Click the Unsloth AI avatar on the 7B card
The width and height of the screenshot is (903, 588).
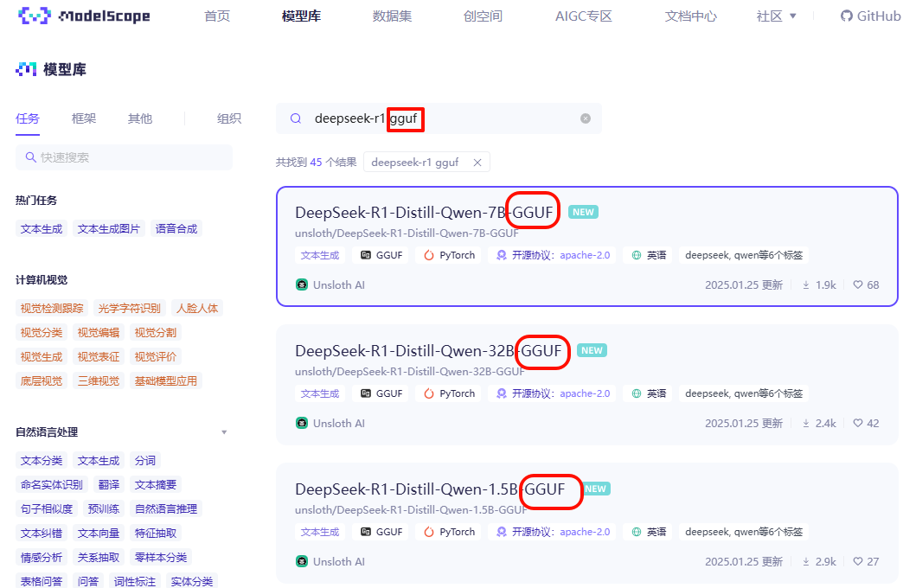coord(302,284)
